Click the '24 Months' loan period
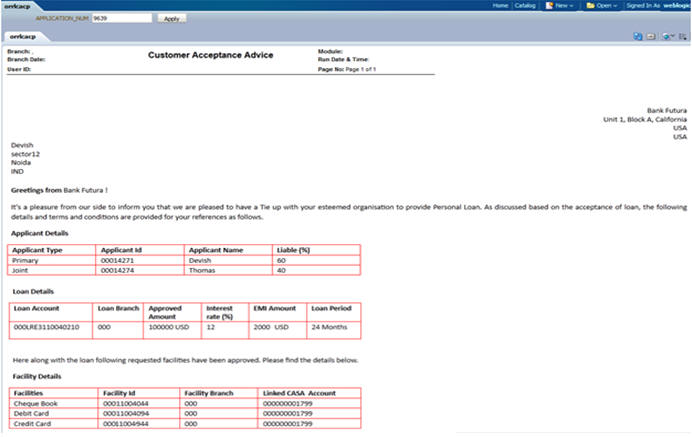The height and width of the screenshot is (437, 692). (329, 327)
